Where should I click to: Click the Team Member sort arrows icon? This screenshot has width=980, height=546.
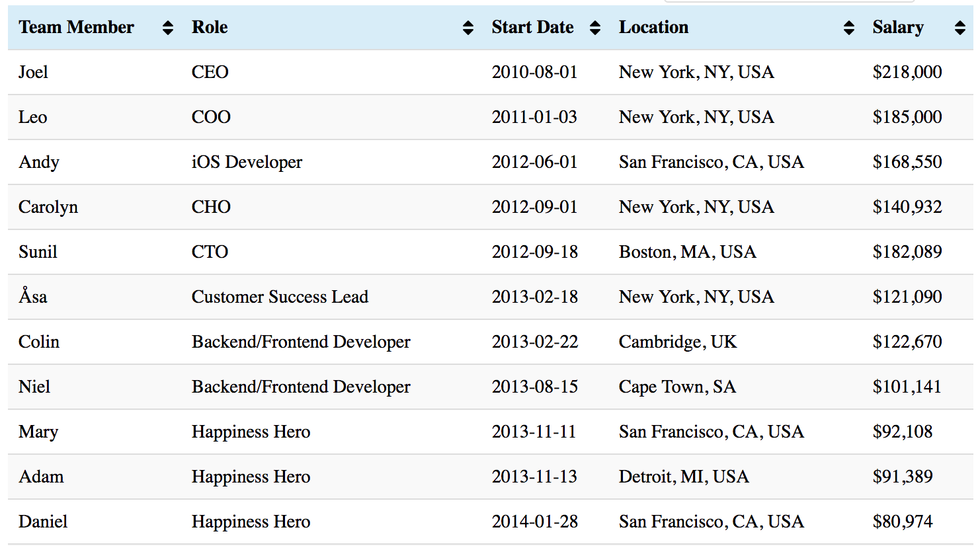(168, 27)
